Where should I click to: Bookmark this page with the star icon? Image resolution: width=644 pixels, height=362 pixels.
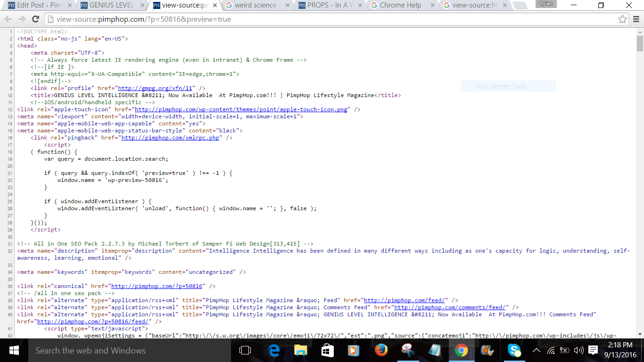coord(623,19)
